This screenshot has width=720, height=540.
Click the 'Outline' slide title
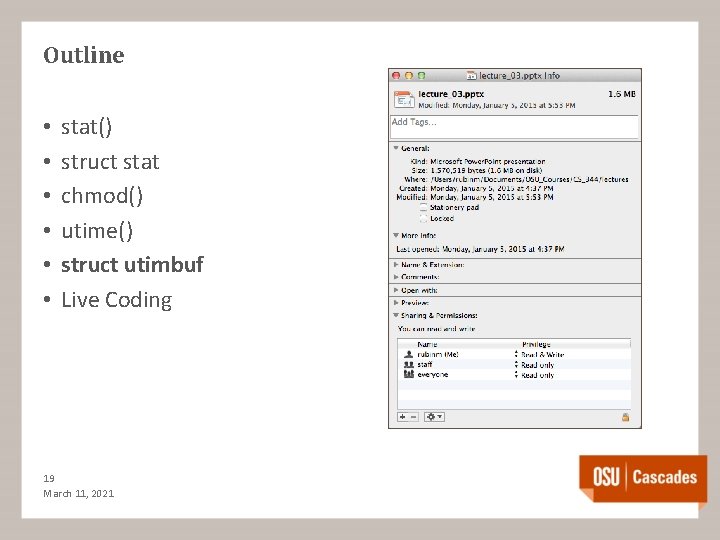click(84, 55)
